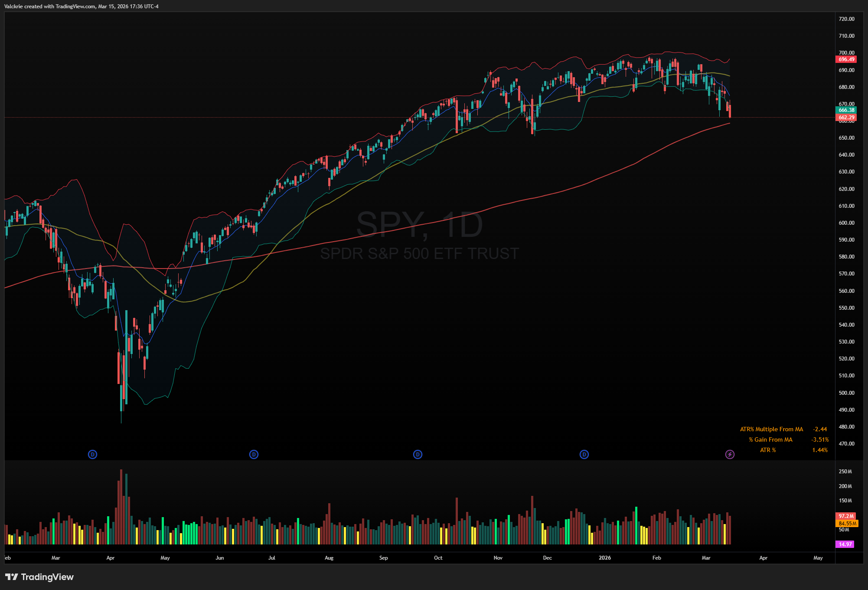The image size is (868, 590).
Task: Click the 2026 year label on time axis
Action: click(604, 558)
